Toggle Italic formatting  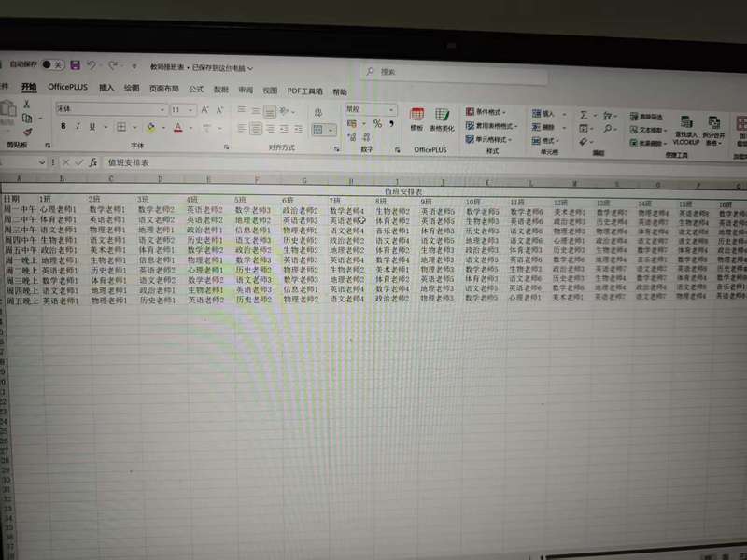coord(78,126)
